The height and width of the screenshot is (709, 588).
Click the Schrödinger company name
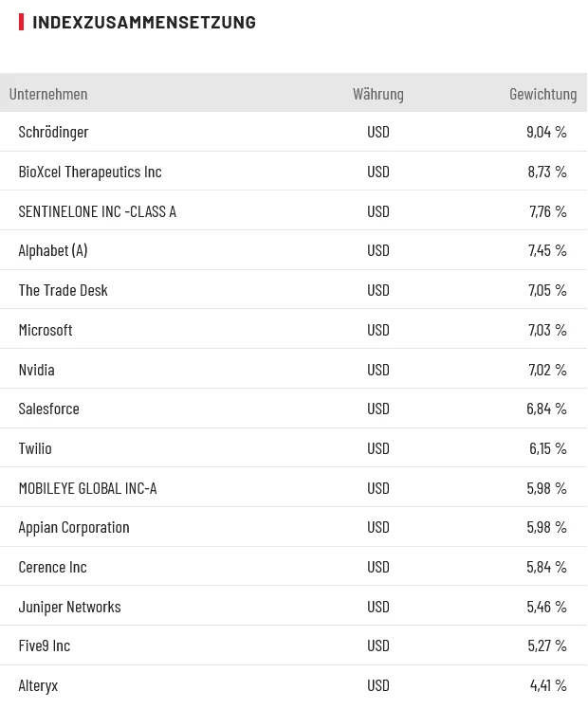(53, 132)
